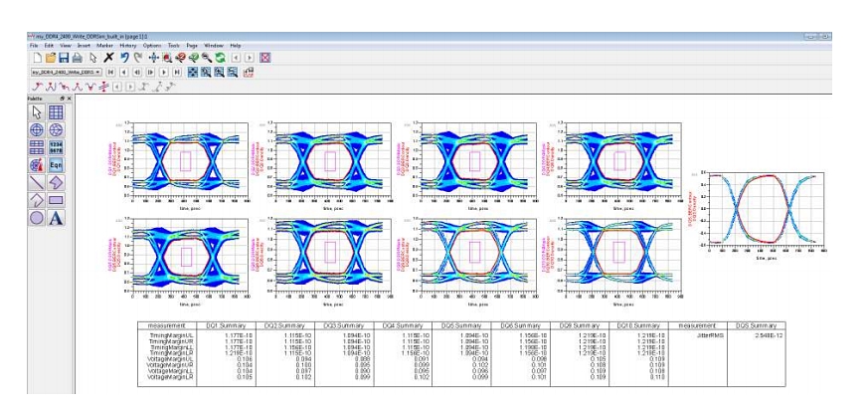Jump to the first page

click(x=110, y=72)
